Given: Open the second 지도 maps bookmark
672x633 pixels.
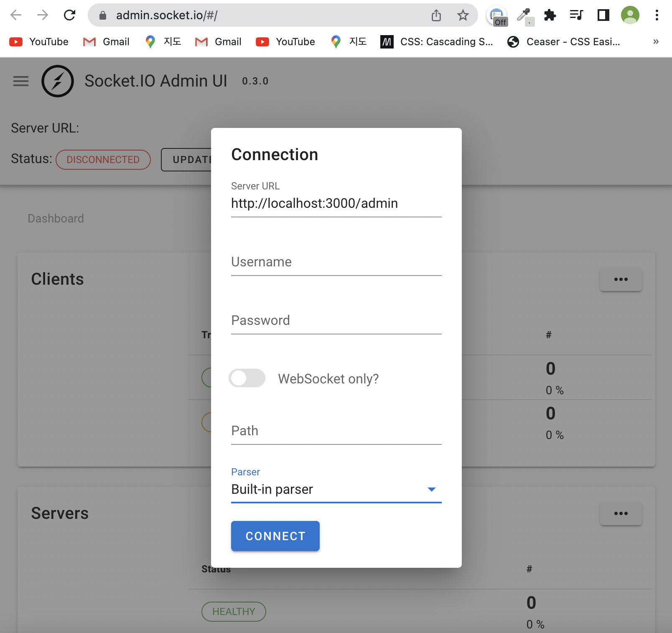Looking at the screenshot, I should tap(349, 42).
